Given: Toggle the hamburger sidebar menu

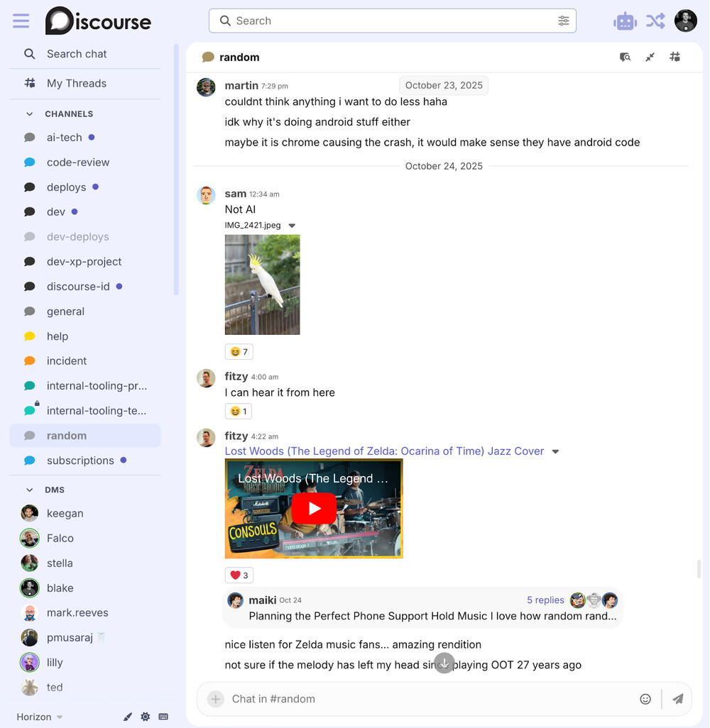Looking at the screenshot, I should (21, 21).
